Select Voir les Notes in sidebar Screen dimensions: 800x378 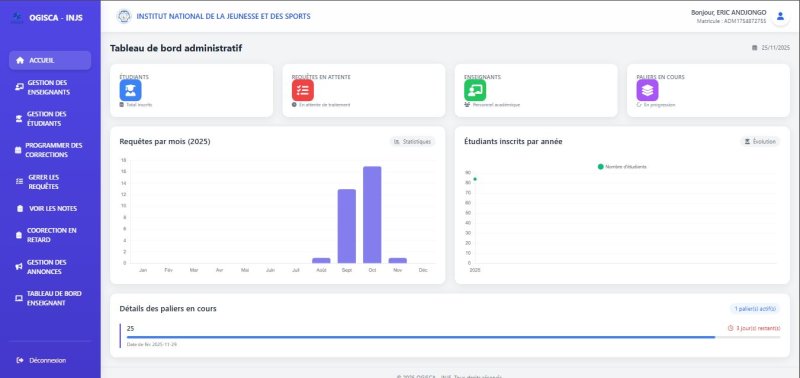(x=50, y=209)
